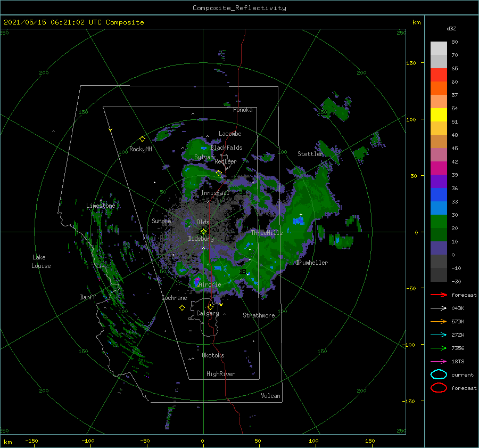This screenshot has width=479, height=448.
Task: Click the red forecast ellipse legend icon
Action: [x=439, y=388]
